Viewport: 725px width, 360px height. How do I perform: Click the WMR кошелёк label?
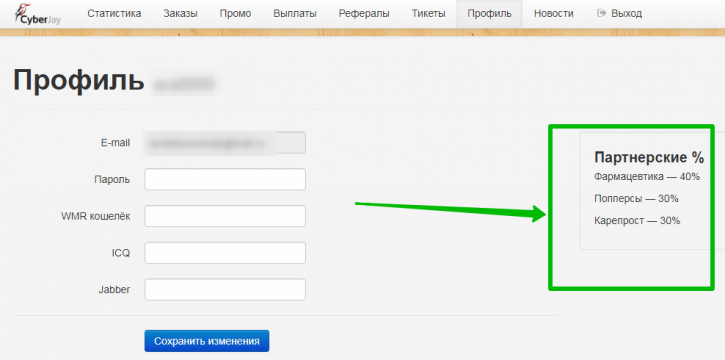pyautogui.click(x=96, y=216)
